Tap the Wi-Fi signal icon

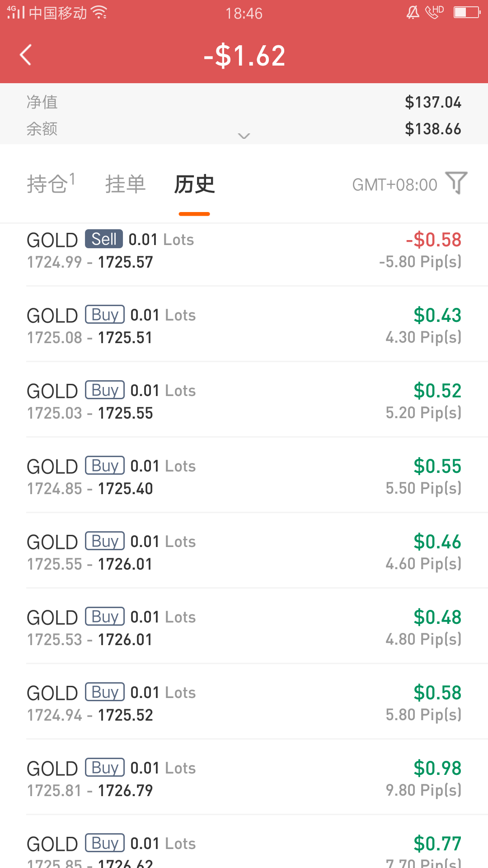[x=99, y=13]
